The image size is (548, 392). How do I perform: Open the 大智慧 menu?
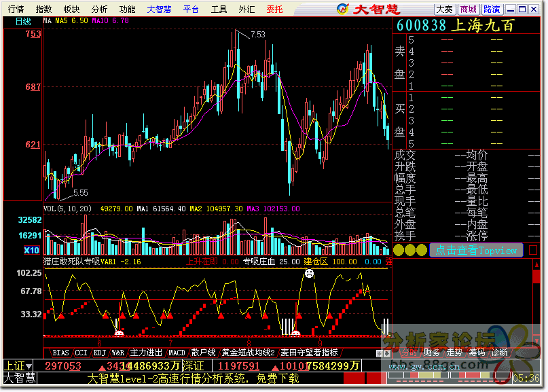click(x=159, y=9)
